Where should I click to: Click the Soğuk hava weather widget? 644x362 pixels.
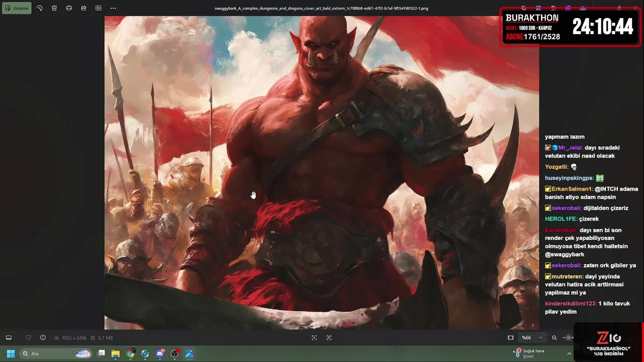(529, 353)
